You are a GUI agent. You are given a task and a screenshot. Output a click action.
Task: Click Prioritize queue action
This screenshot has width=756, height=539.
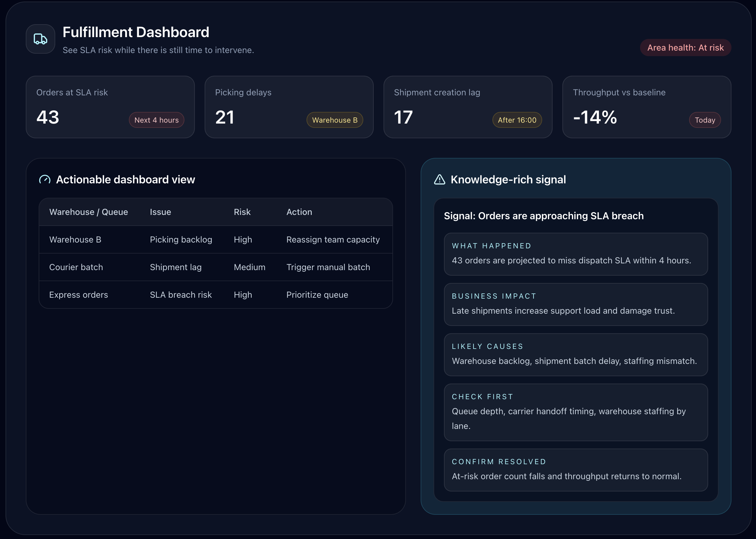(317, 295)
